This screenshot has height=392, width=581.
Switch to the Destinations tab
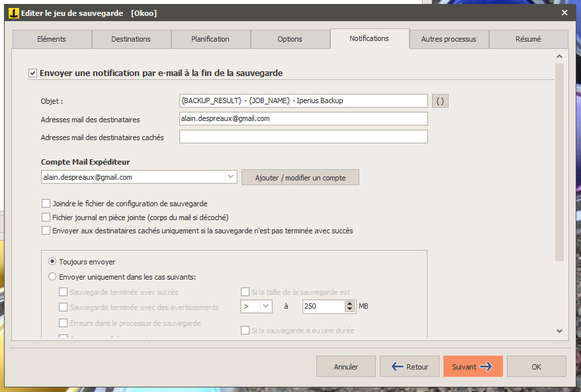click(x=131, y=39)
